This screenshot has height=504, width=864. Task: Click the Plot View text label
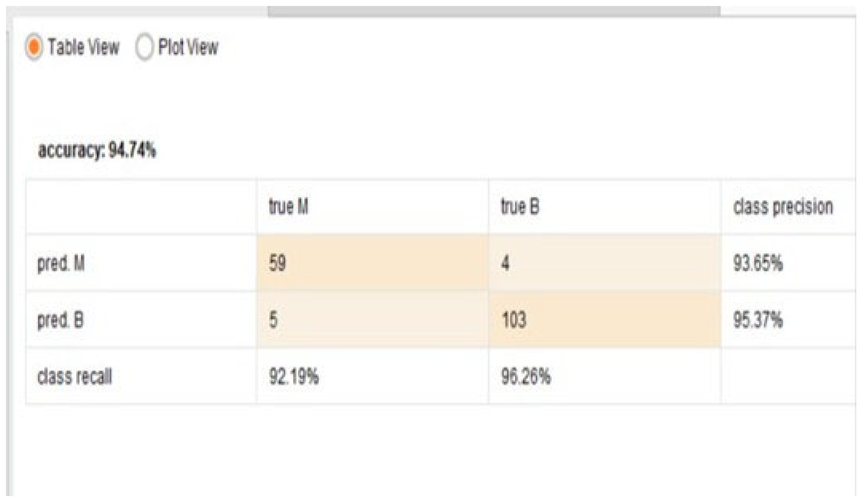tap(188, 47)
